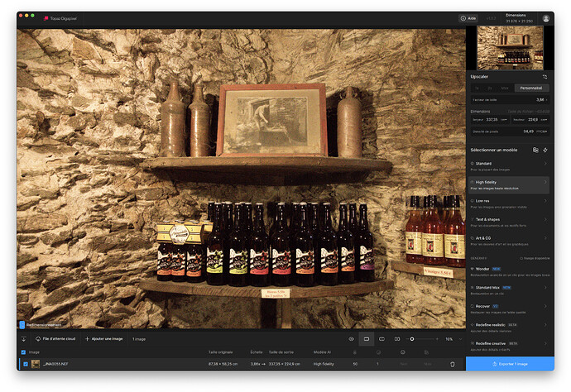Click the auto-select model sparkle icon
Screen dimensions: 571x392
coord(545,150)
